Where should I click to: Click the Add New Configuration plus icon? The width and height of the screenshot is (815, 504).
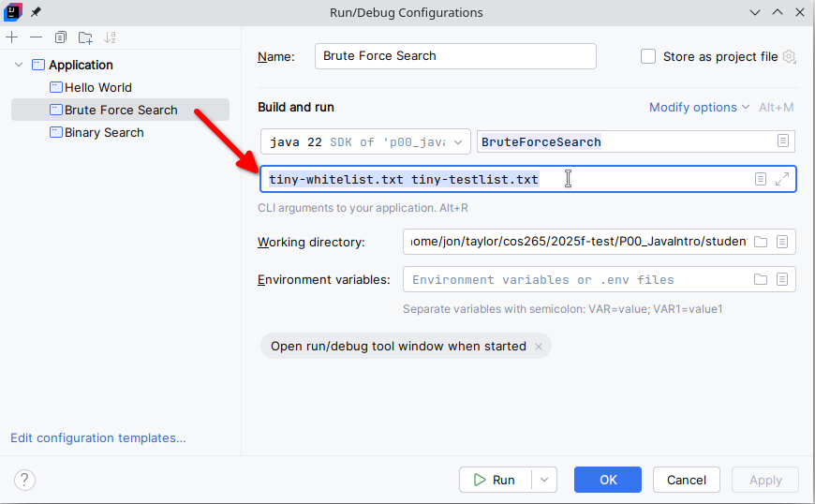point(12,37)
